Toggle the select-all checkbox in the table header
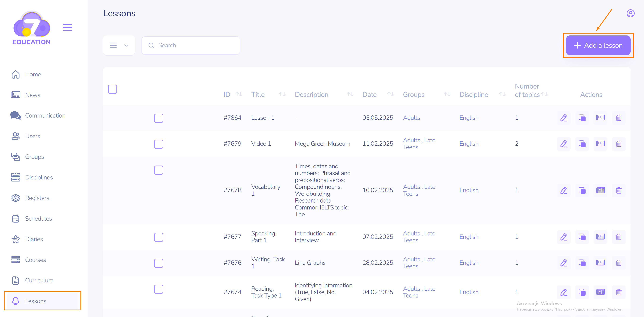Viewport: 644px width, 317px height. point(113,89)
